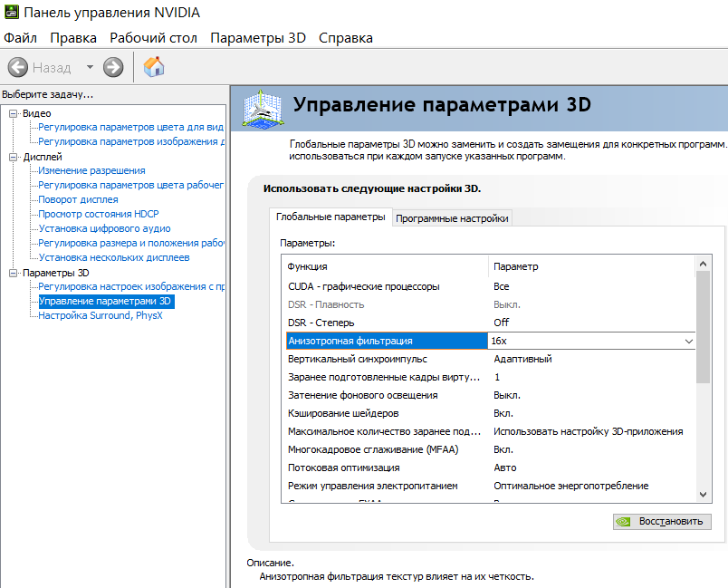This screenshot has width=728, height=588.
Task: Open the Параметры 3D menu
Action: 259,38
